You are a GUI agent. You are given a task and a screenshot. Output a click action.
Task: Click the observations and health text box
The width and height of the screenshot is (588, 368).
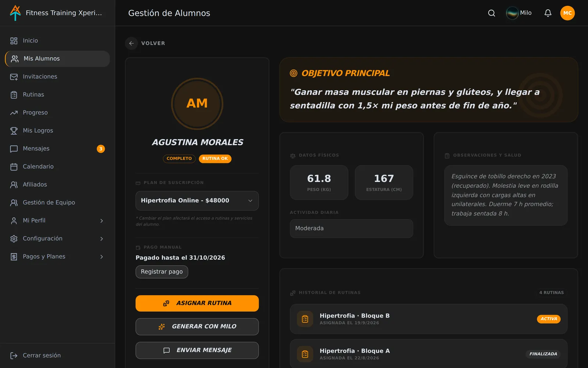click(506, 195)
